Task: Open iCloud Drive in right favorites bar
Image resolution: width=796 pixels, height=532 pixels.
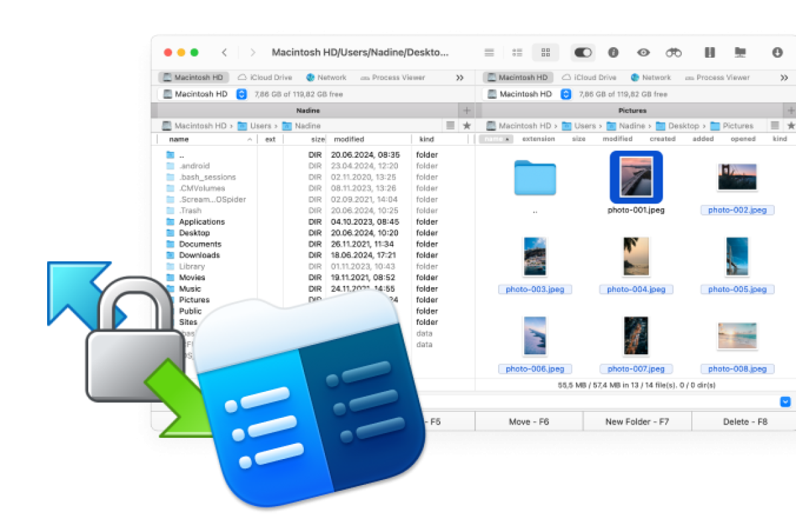Action: [x=589, y=78]
